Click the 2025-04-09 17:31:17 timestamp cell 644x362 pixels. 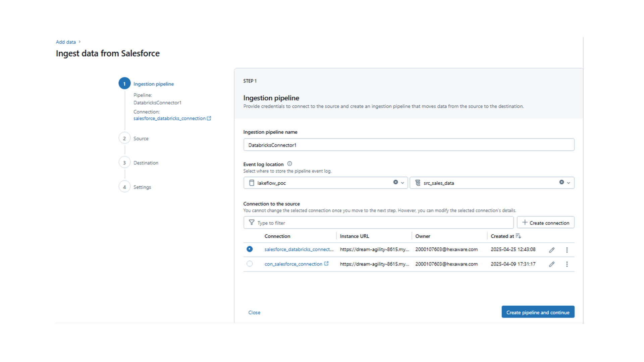513,264
